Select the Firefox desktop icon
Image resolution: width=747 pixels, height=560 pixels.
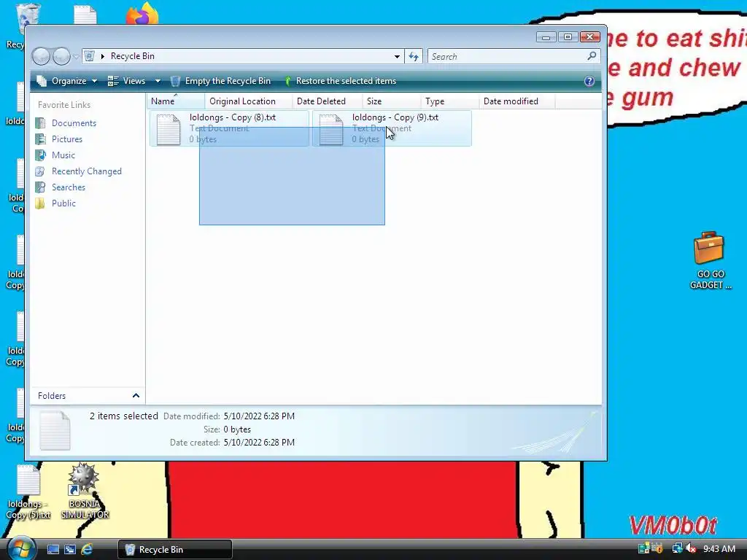[142, 13]
